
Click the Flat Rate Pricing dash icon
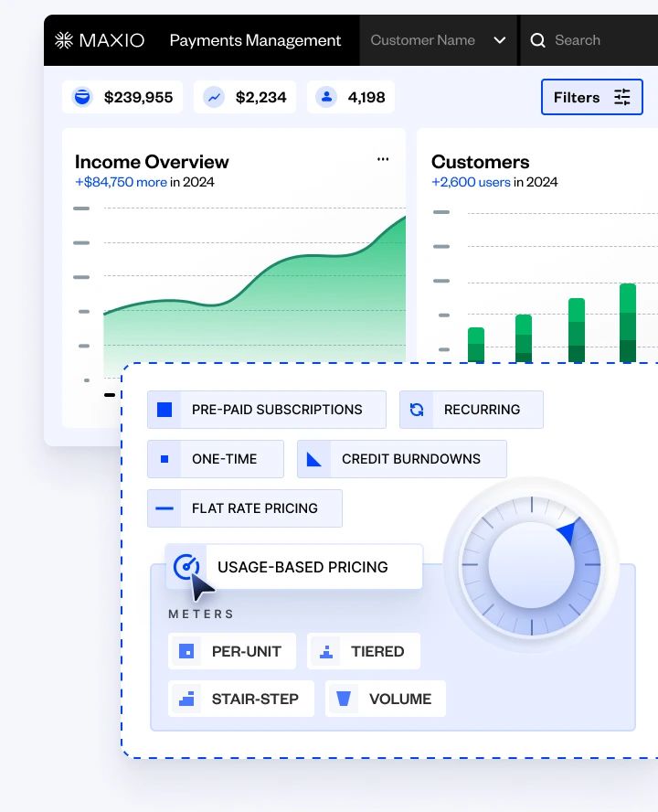point(164,508)
